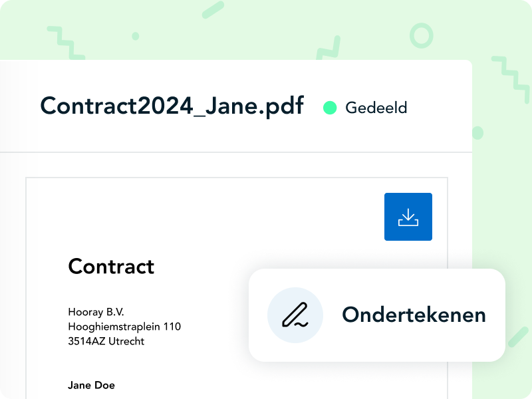Click the Gedeeld status label
Viewport: 532px width, 399px height.
click(x=376, y=108)
